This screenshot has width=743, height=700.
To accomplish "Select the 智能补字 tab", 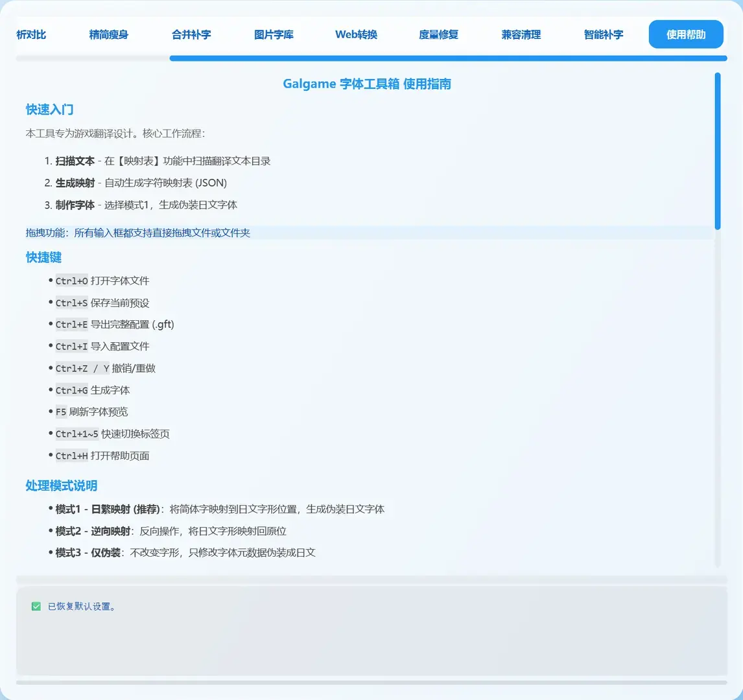I will pyautogui.click(x=603, y=34).
